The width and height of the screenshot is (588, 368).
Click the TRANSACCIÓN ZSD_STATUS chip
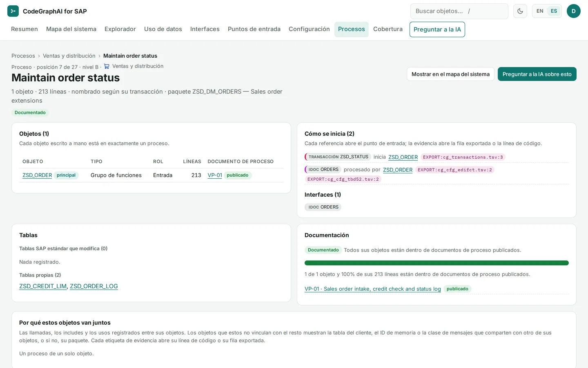[338, 157]
